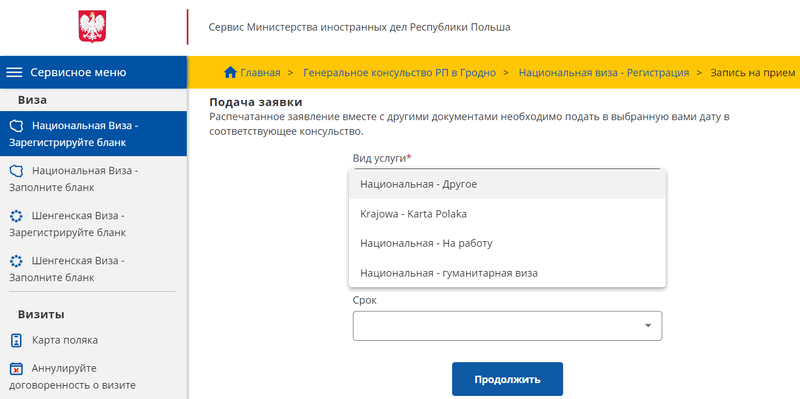This screenshot has width=800, height=399.
Task: Click the Срок combo box field
Action: (x=507, y=326)
